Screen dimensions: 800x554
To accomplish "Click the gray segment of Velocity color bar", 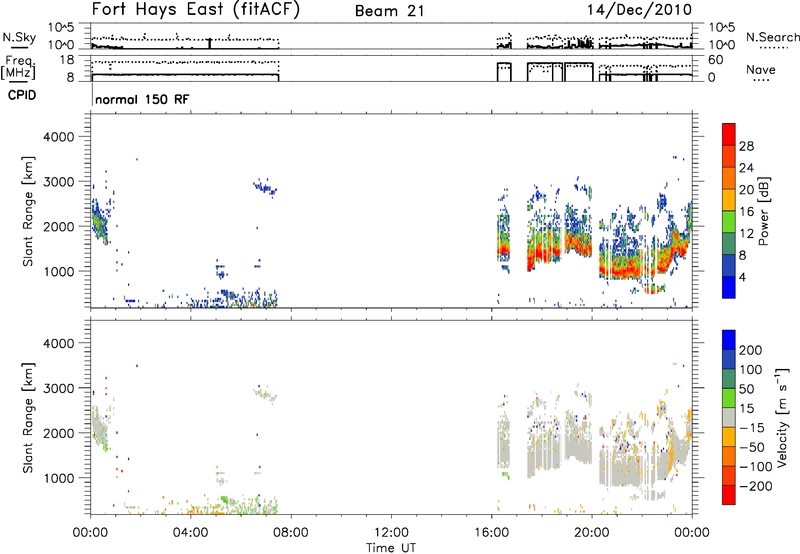I will [729, 418].
